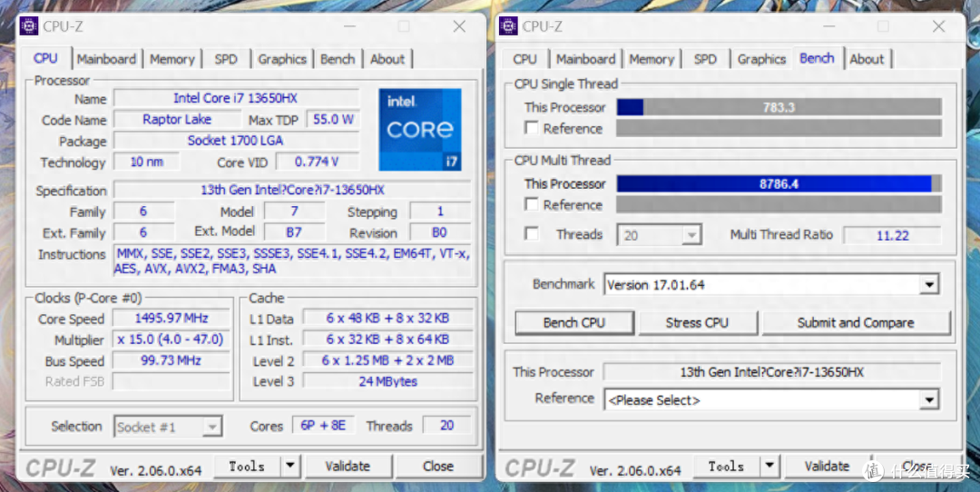The height and width of the screenshot is (492, 980).
Task: Click the Level 2 cache value
Action: pyautogui.click(x=387, y=360)
